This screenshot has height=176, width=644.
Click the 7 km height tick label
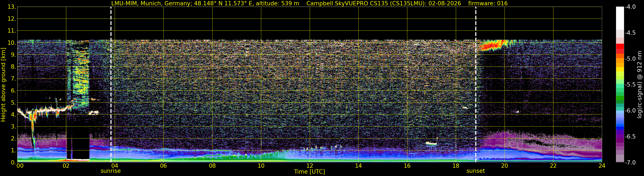pyautogui.click(x=13, y=79)
